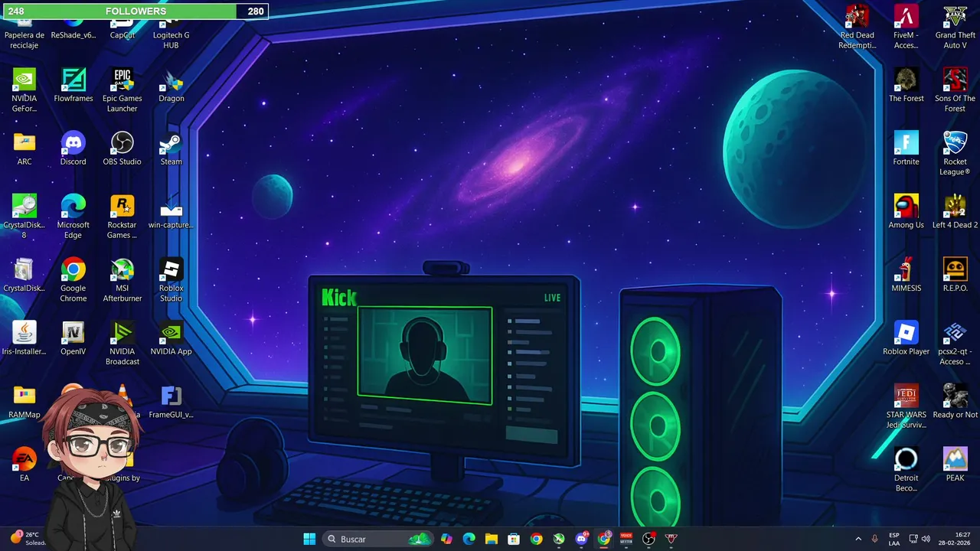
Task: Open the R.E.P.O. game shortcut
Action: (x=955, y=275)
